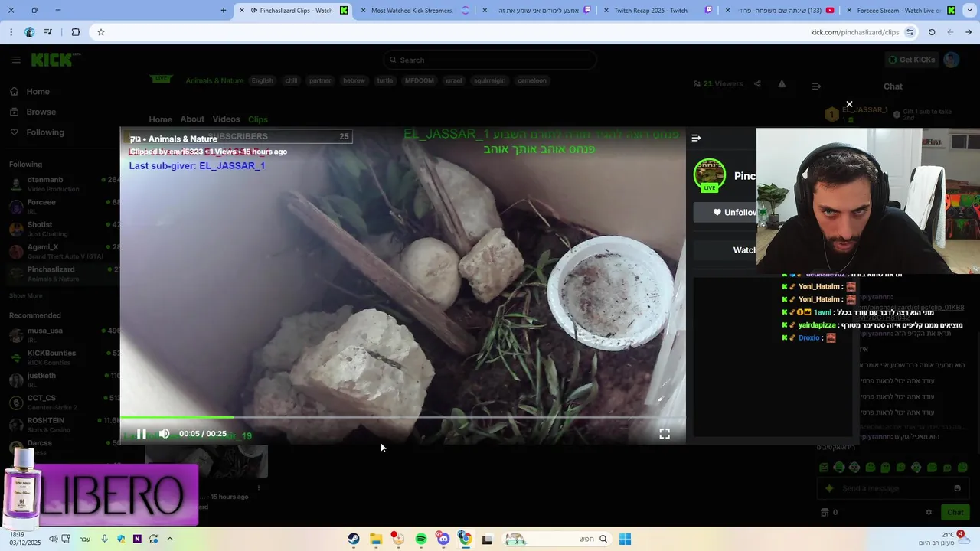The width and height of the screenshot is (980, 551).
Task: Open Discord from the taskbar
Action: pyautogui.click(x=443, y=539)
